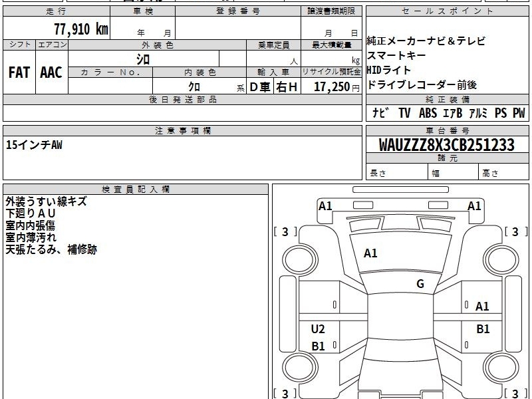Viewport: 532px width, 399px height.
Task: Click the 乗車定員 header
Action: pyautogui.click(x=273, y=45)
